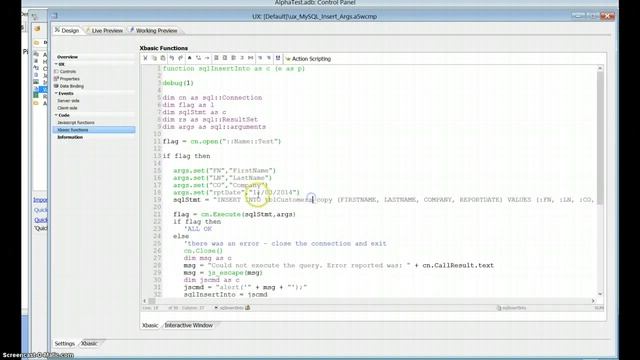Open Client-side events
The height and width of the screenshot is (360, 640).
click(x=67, y=108)
